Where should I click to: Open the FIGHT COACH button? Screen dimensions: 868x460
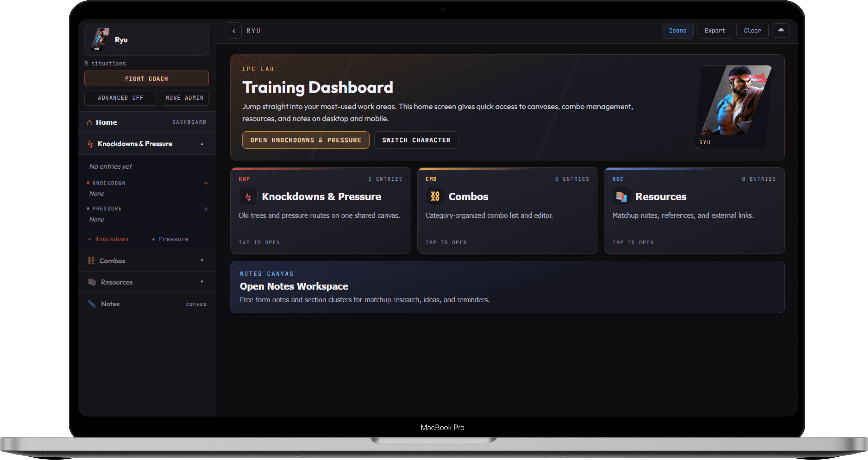tap(146, 78)
